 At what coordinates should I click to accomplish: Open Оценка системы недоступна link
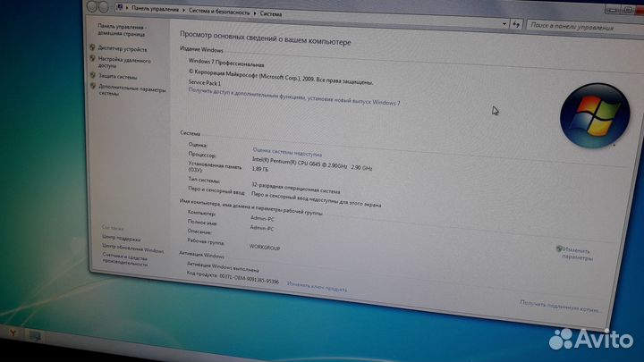287,152
